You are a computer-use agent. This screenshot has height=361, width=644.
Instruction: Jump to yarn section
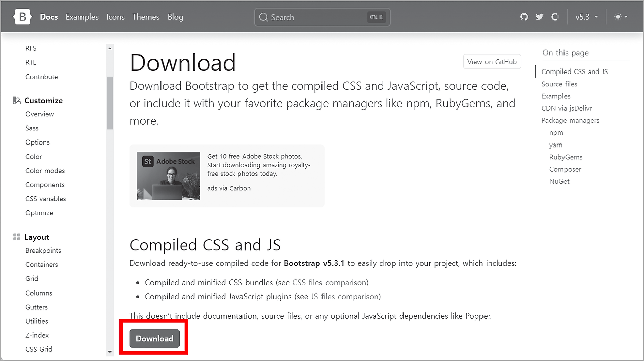pyautogui.click(x=556, y=145)
